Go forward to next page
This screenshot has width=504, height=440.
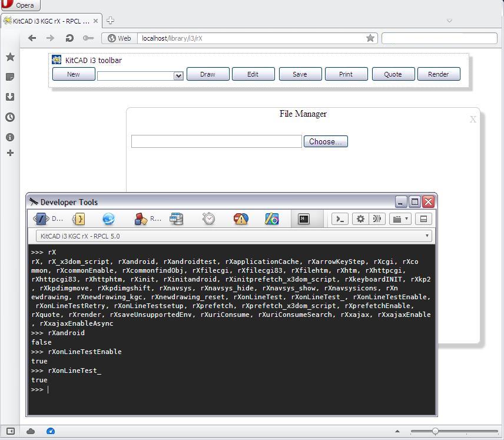(50, 38)
